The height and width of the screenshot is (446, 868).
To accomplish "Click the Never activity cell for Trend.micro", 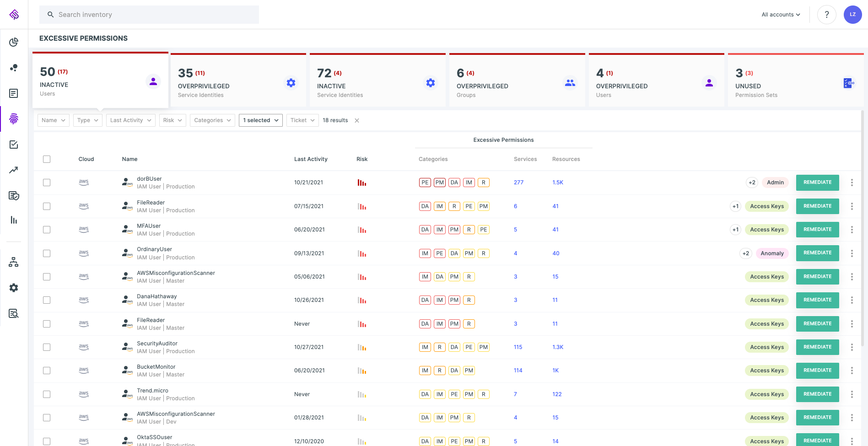I will pyautogui.click(x=302, y=394).
